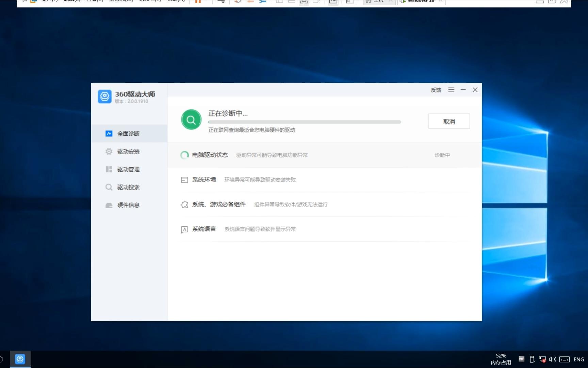The height and width of the screenshot is (368, 588).
Task: Go to the 驱动搜索 sidebar tab
Action: [129, 187]
